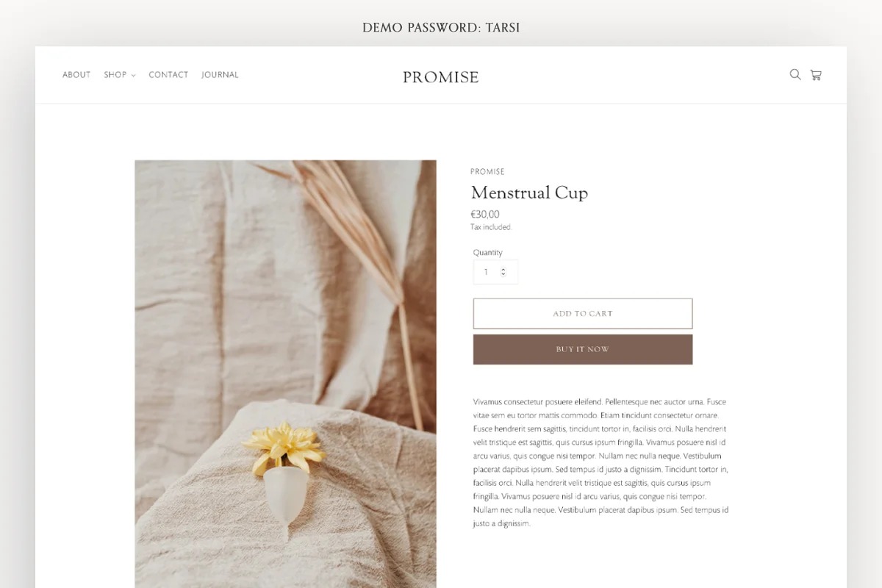Click the product description paragraph
This screenshot has width=882, height=588.
click(x=601, y=463)
